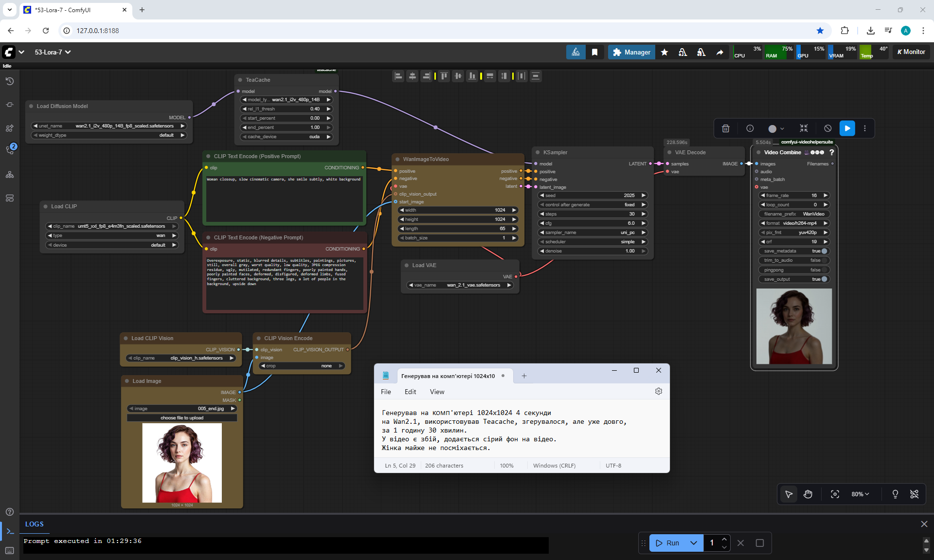The width and height of the screenshot is (934, 560).
Task: Open the Edit menu in Notepad
Action: click(x=410, y=392)
